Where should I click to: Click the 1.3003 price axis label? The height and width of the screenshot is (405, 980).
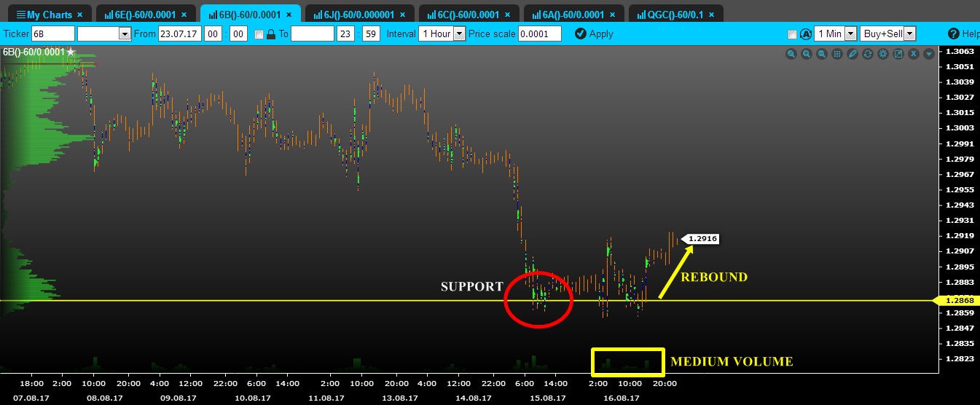tap(959, 127)
